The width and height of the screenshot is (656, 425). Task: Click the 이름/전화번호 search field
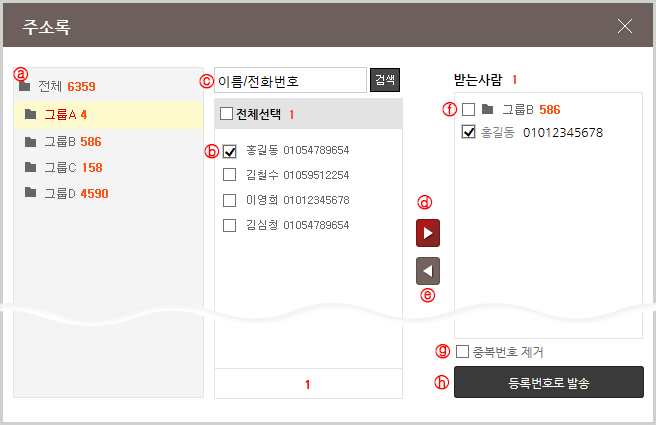pos(290,80)
